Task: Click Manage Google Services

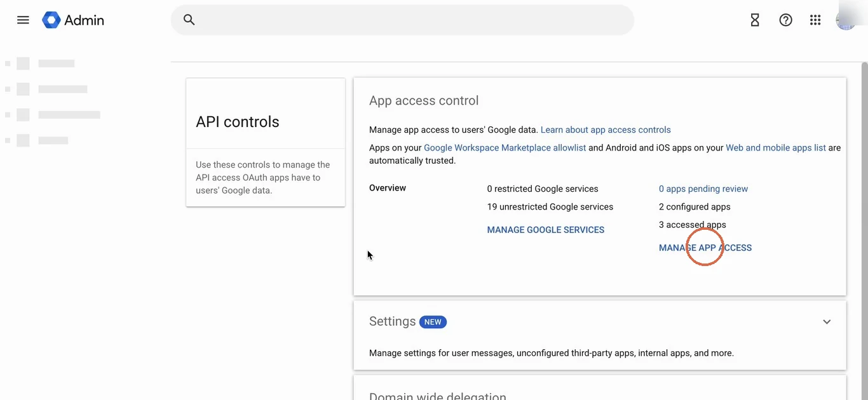Action: pos(546,230)
